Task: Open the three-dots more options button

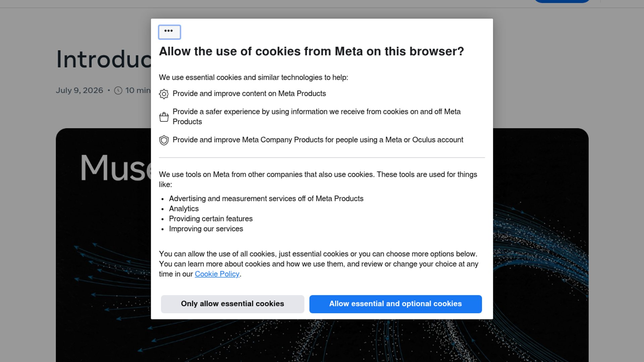Action: (169, 32)
